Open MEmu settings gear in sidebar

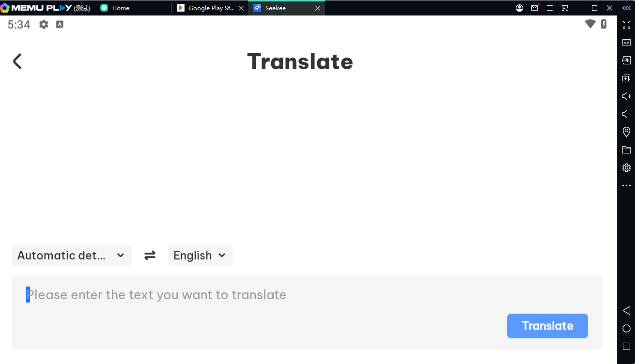(x=626, y=167)
